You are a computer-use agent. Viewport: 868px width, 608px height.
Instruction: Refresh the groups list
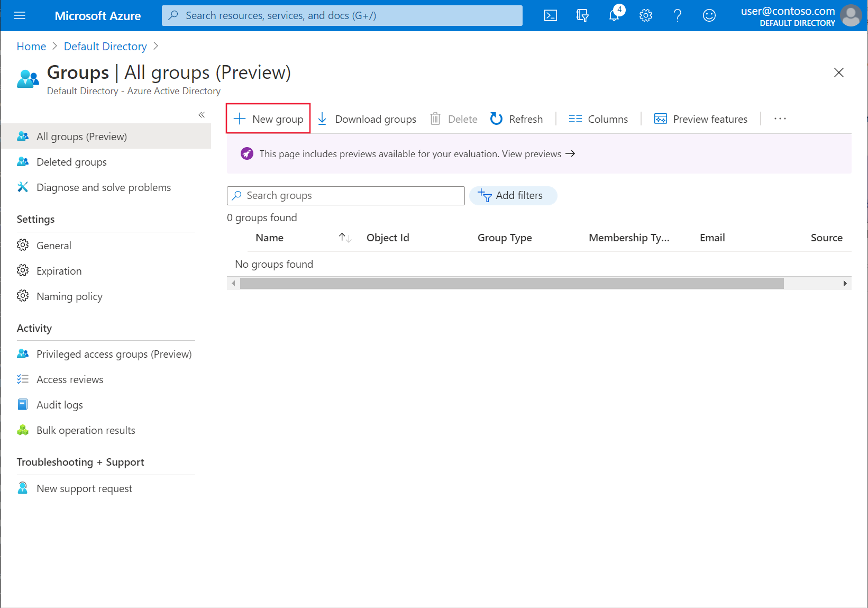[x=516, y=119]
